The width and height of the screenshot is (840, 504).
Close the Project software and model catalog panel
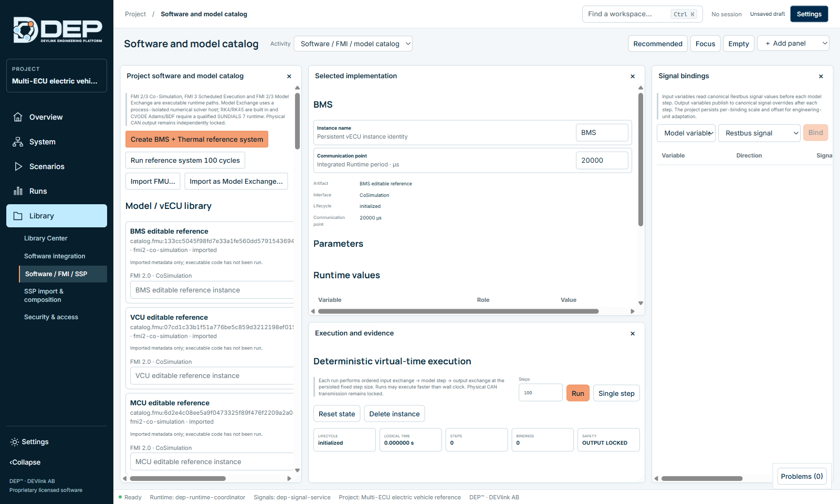coord(289,76)
